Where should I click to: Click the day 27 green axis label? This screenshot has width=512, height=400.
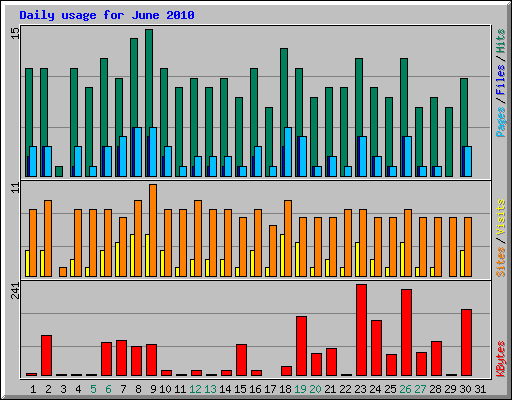coord(421,389)
